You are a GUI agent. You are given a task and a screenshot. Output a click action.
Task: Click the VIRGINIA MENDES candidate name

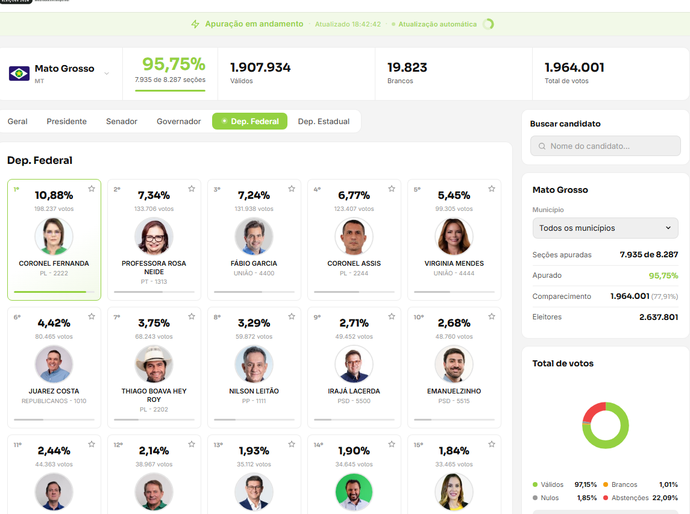[x=454, y=263]
